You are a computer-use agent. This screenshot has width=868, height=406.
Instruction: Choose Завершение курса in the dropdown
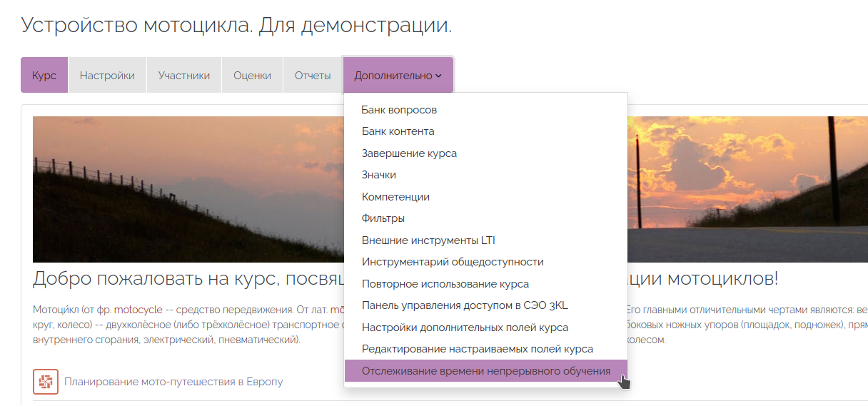(409, 153)
